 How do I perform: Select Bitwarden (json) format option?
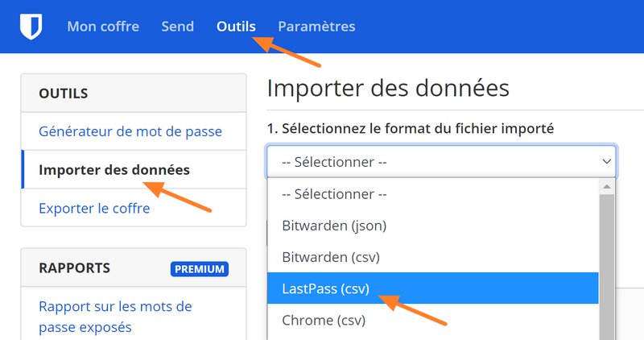point(334,226)
